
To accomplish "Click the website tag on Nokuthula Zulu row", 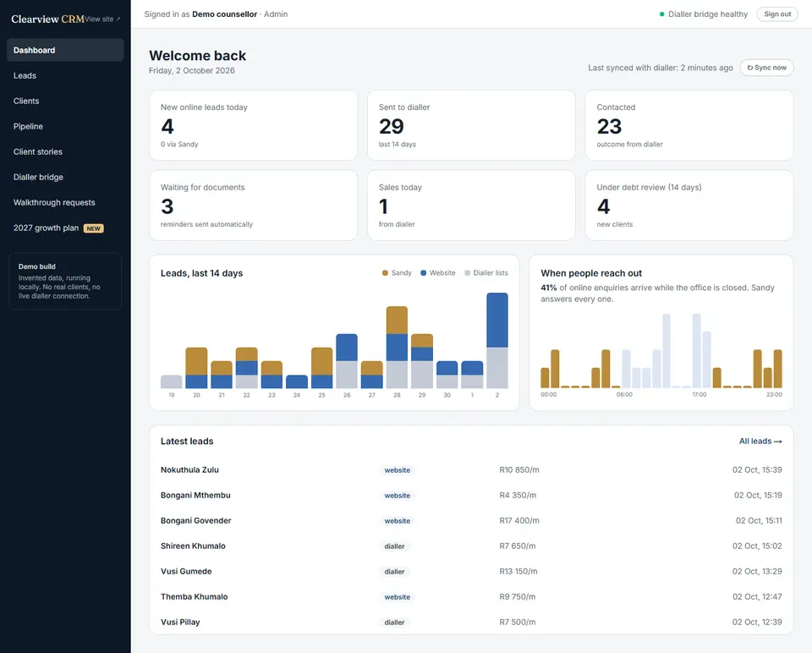I will 398,470.
